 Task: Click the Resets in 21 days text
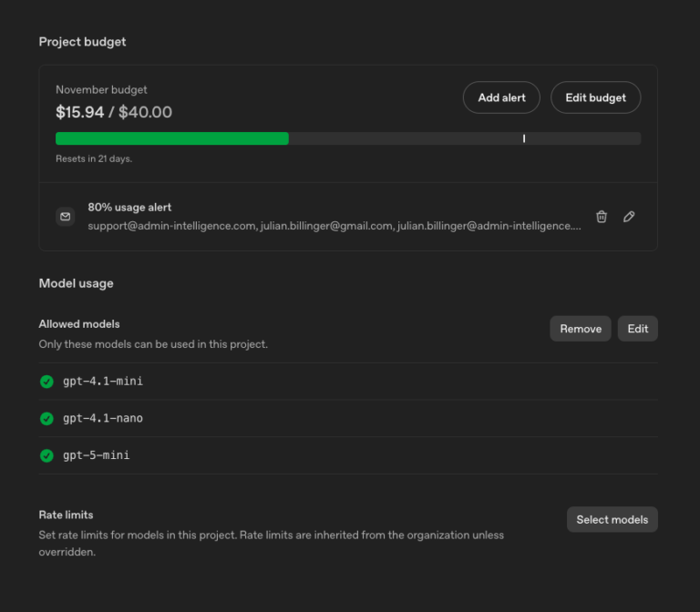pos(94,158)
